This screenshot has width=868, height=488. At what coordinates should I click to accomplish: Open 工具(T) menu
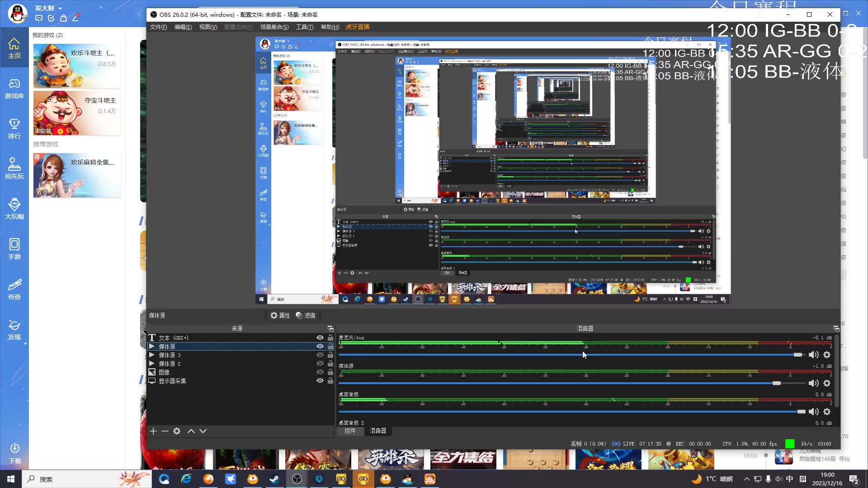pyautogui.click(x=304, y=27)
